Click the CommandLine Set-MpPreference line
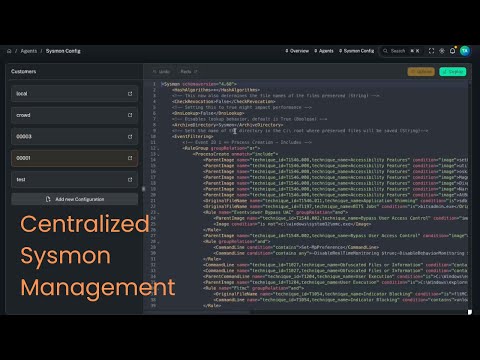The height and width of the screenshot is (360, 480). tap(296, 247)
